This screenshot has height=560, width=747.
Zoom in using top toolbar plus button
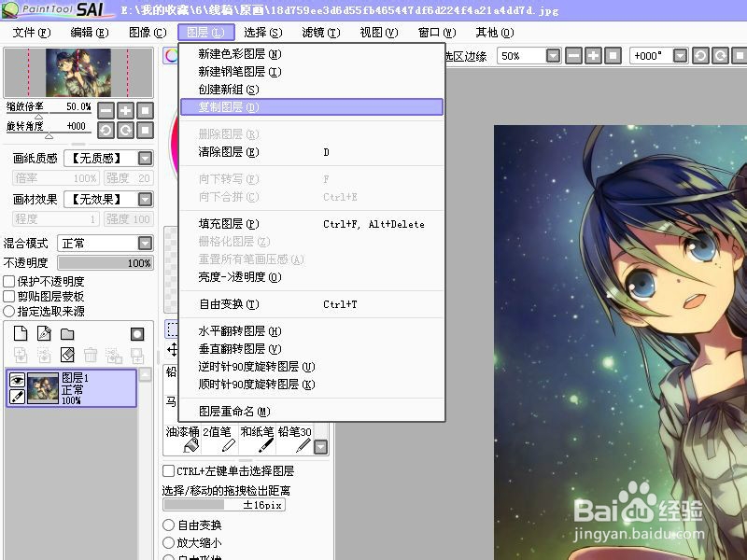(x=593, y=56)
